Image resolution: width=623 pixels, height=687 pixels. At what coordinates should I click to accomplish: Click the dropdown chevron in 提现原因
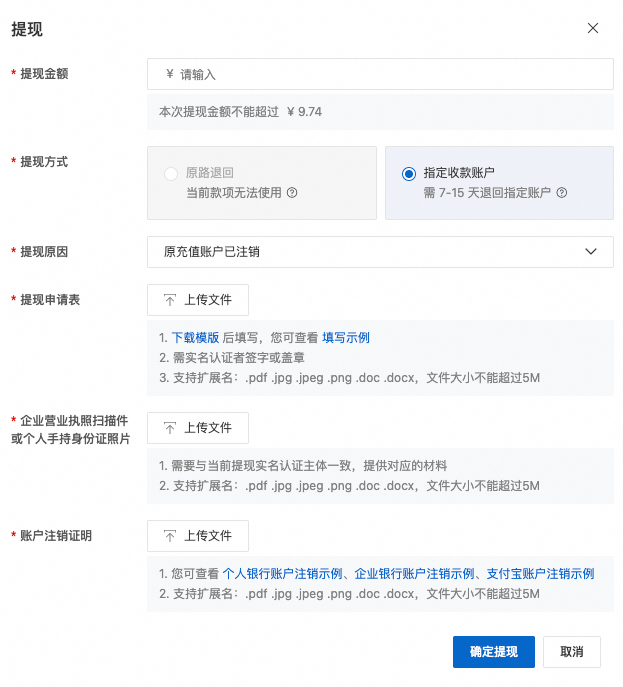[591, 252]
